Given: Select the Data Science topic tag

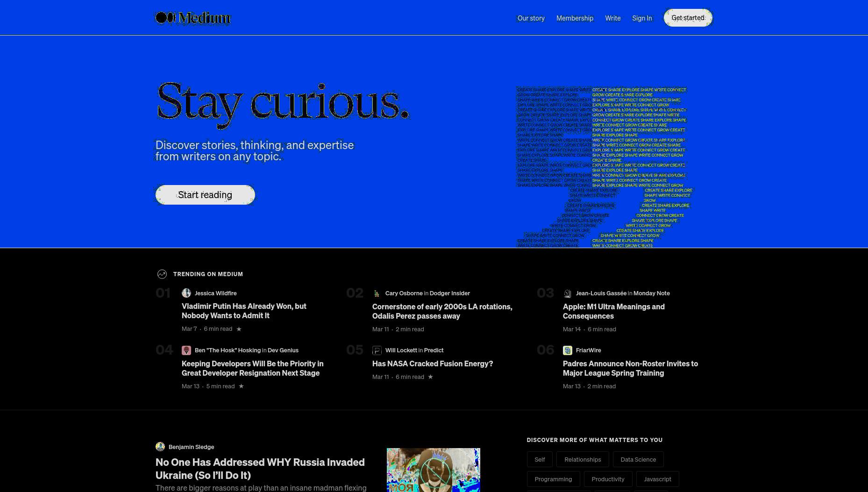Looking at the screenshot, I should [x=638, y=459].
